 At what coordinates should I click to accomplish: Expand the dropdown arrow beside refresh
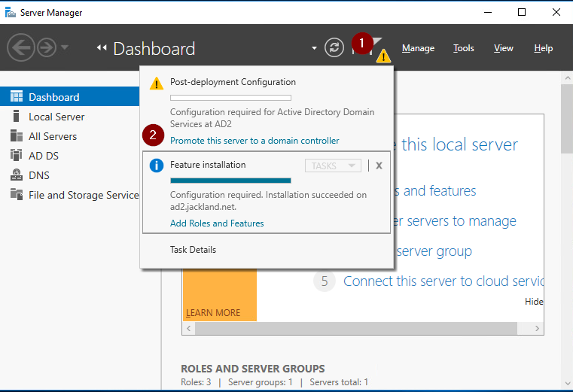[314, 49]
